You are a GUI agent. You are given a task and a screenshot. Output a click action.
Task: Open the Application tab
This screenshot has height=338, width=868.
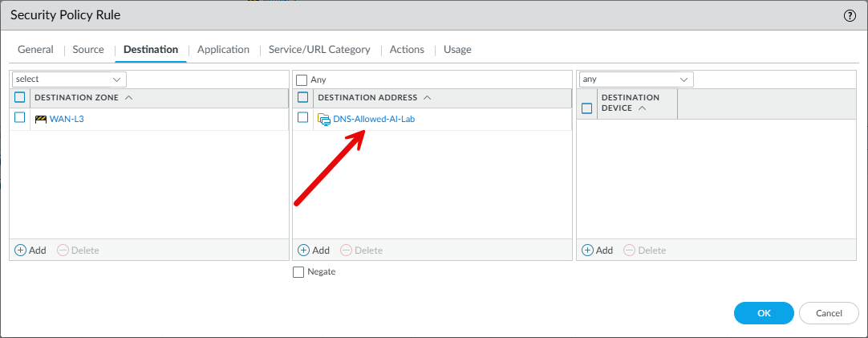click(x=223, y=49)
